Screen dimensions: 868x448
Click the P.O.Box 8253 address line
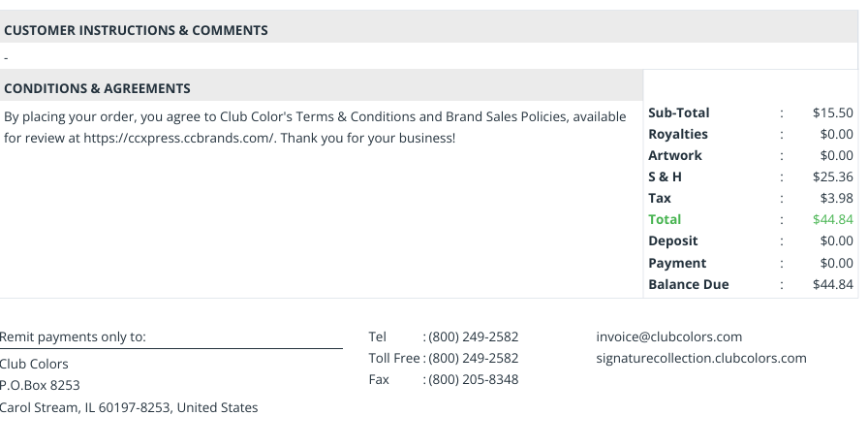40,385
